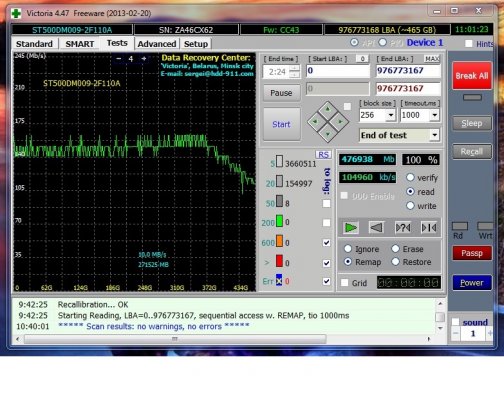
Task: Select the Erase radio option
Action: coord(395,249)
